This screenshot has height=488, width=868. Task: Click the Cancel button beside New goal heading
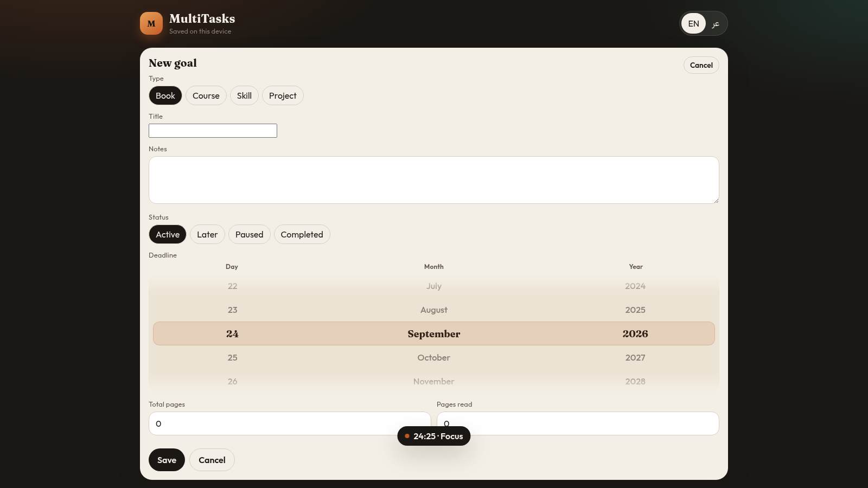(701, 65)
